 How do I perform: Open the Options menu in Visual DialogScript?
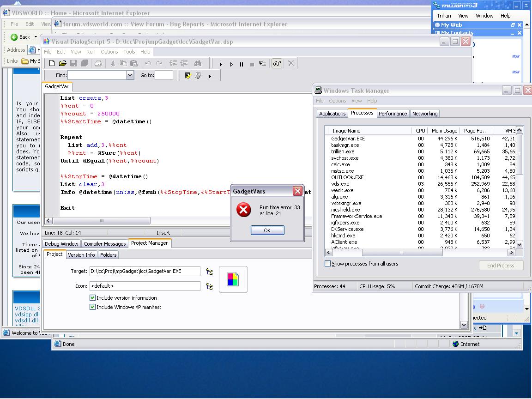click(x=109, y=52)
